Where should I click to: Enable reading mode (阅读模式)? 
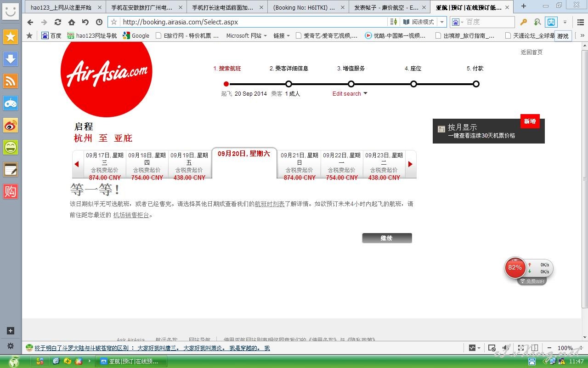click(418, 22)
